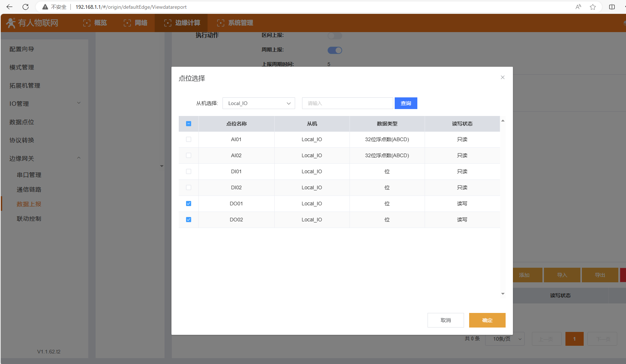Collapse the 边缘网关 sidebar section
This screenshot has width=626, height=364.
[45, 158]
